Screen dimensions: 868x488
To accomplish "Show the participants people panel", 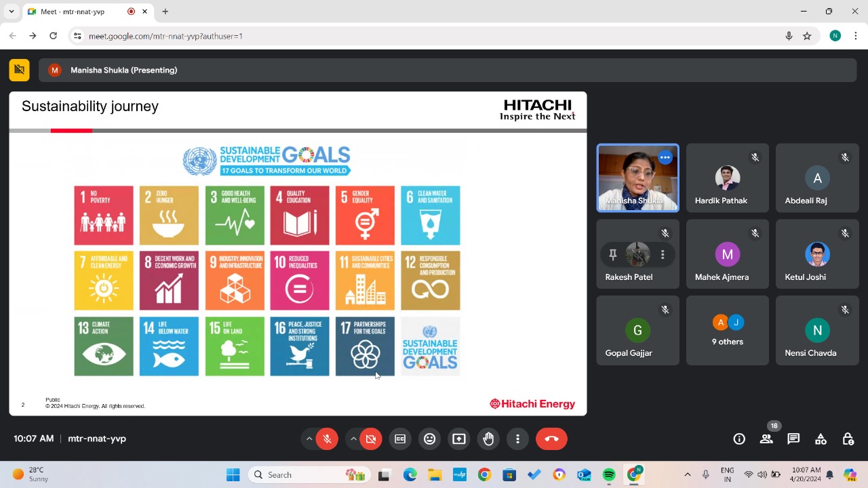I will 766,439.
